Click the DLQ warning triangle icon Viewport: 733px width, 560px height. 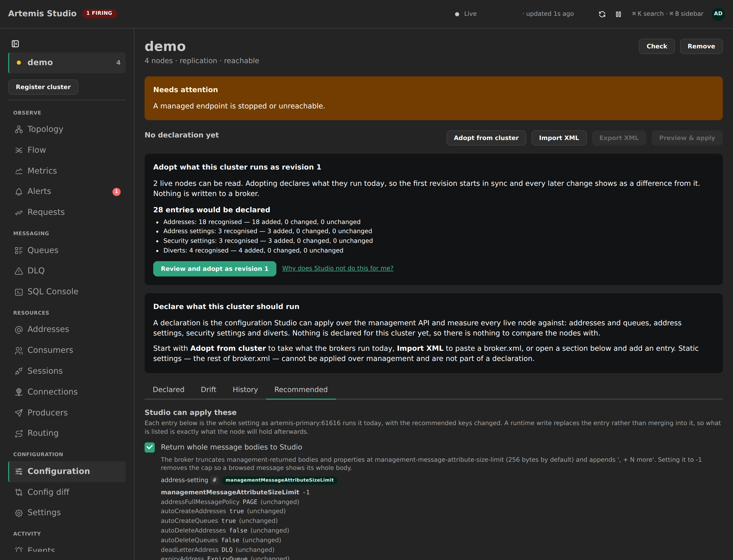coord(19,271)
